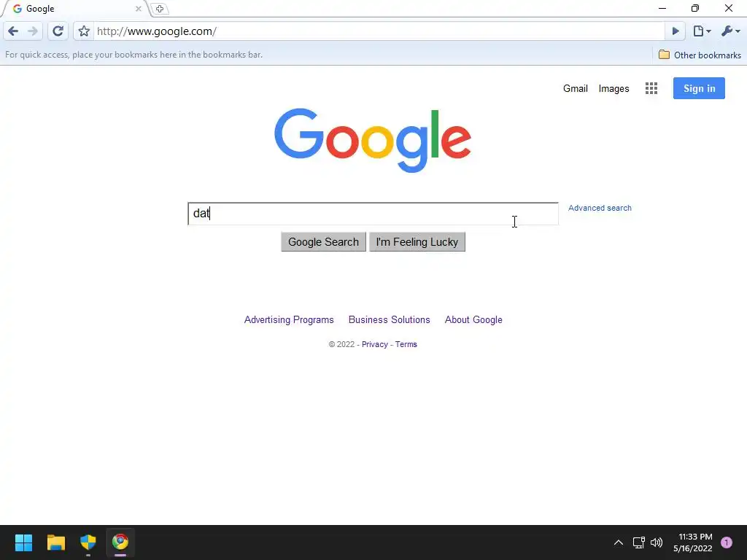Image resolution: width=747 pixels, height=560 pixels.
Task: Click the I'm Feeling Lucky button
Action: (417, 242)
